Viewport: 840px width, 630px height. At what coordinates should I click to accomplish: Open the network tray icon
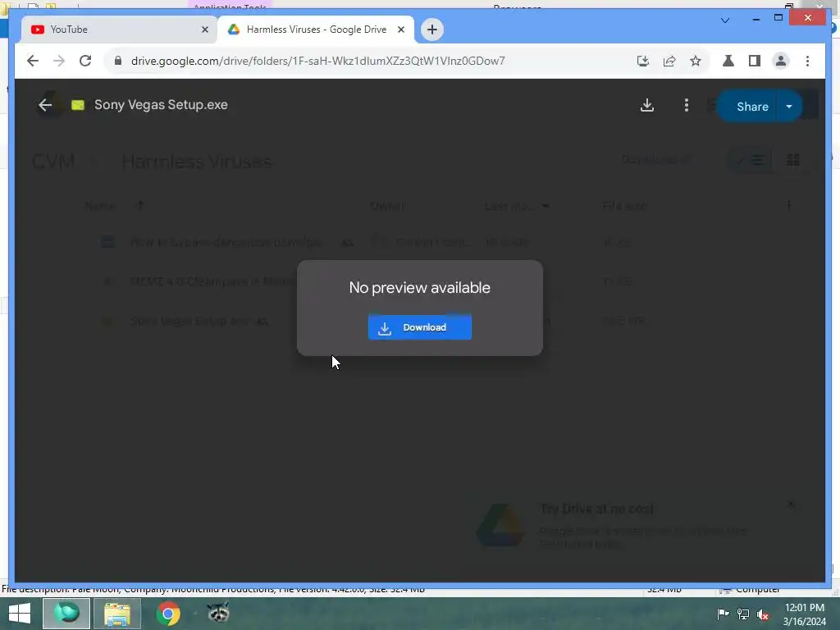(x=743, y=614)
